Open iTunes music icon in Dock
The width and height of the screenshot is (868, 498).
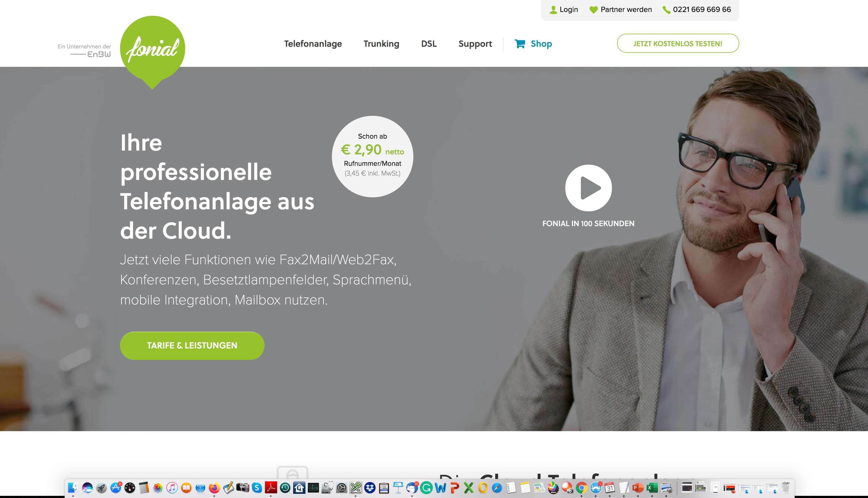click(x=172, y=488)
